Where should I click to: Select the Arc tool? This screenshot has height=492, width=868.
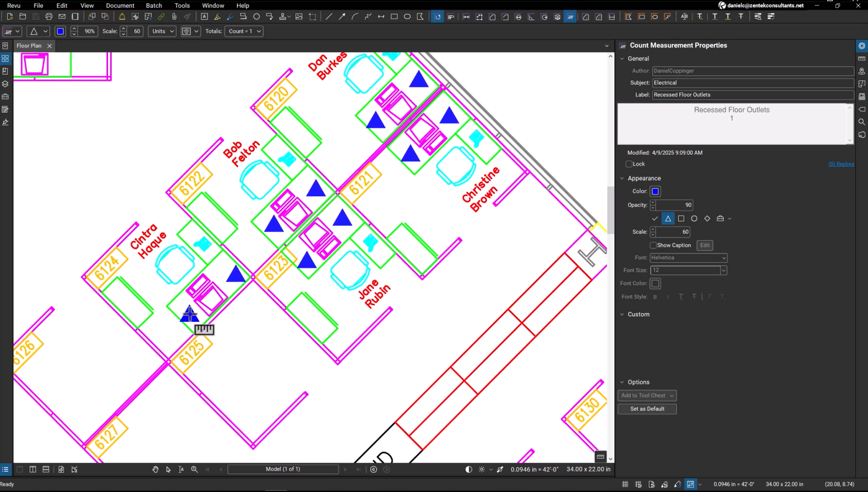click(355, 17)
